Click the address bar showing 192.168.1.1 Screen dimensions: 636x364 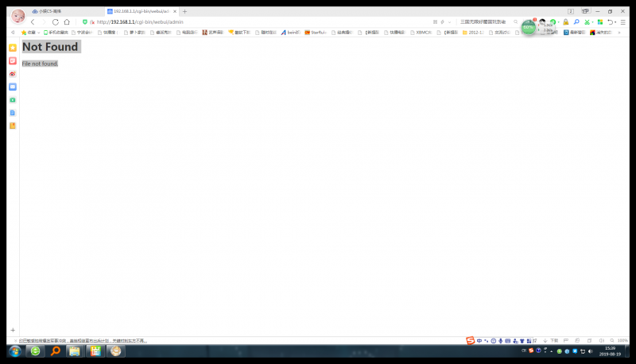pos(238,22)
